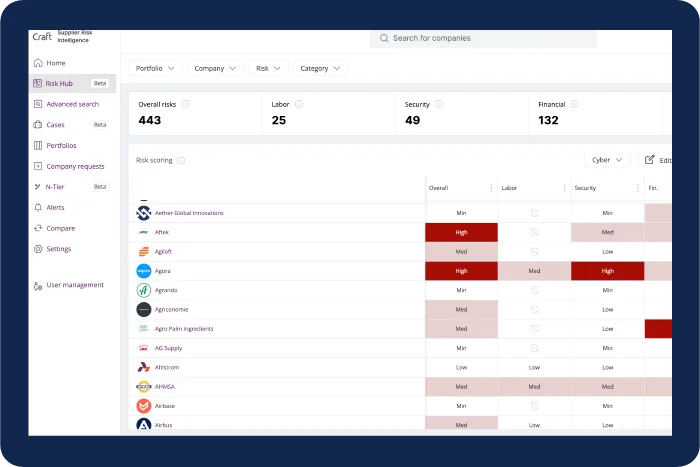Click the Financial 132 card
The height and width of the screenshot is (467, 700).
pos(596,113)
